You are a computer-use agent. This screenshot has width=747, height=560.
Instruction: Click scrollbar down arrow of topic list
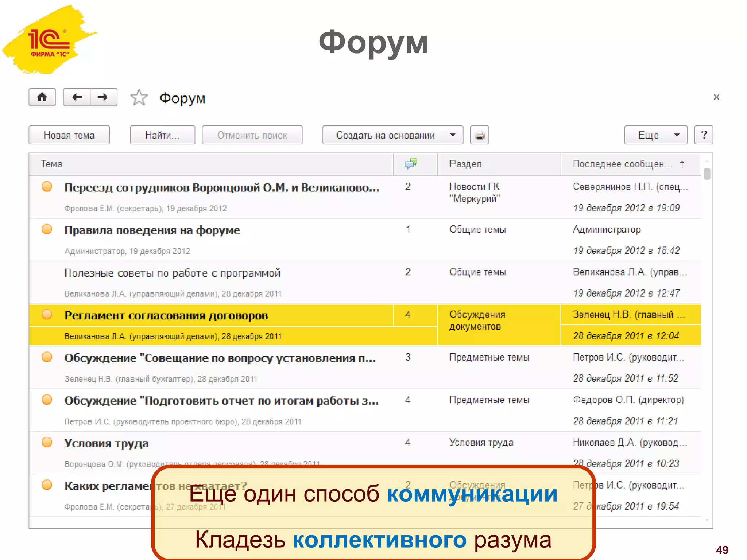[x=707, y=521]
